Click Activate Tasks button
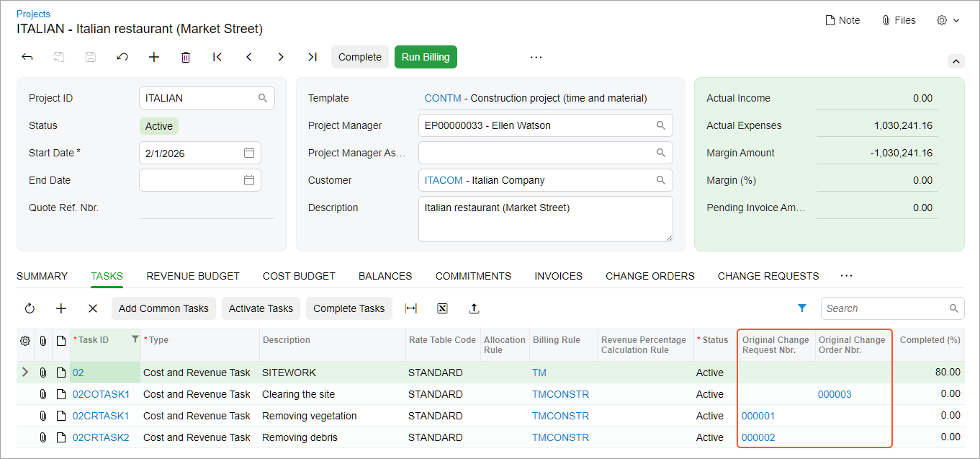 [x=261, y=308]
